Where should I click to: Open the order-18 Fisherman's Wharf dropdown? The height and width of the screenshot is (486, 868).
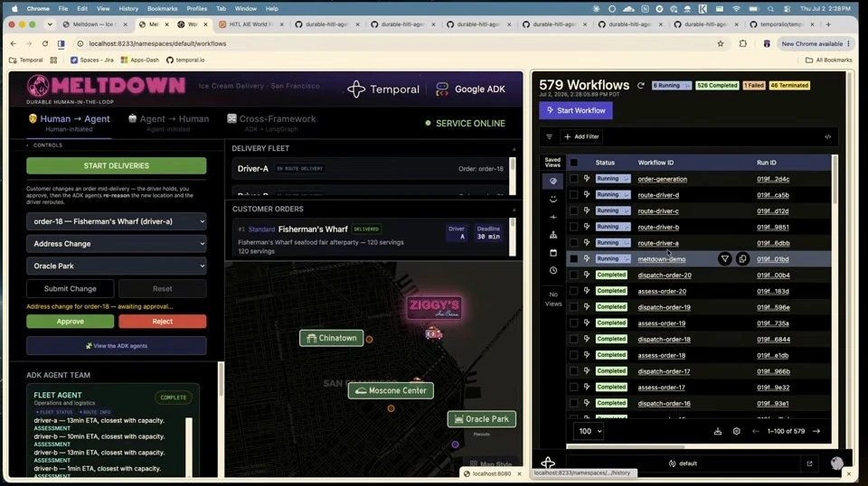(x=117, y=221)
